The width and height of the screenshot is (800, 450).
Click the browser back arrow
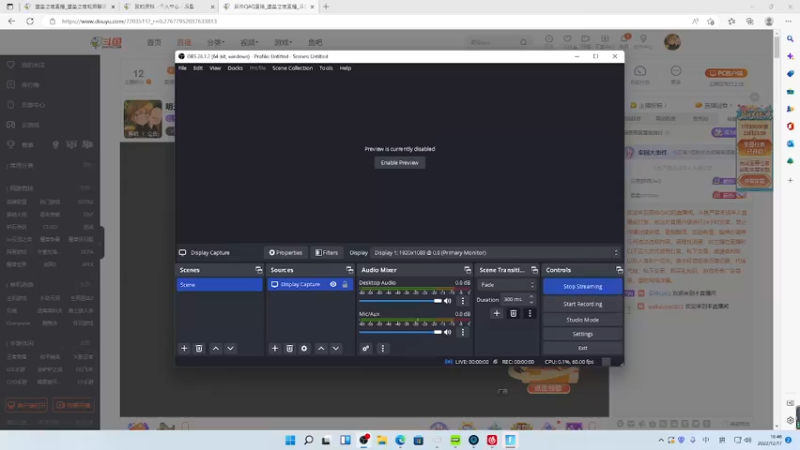[11, 21]
